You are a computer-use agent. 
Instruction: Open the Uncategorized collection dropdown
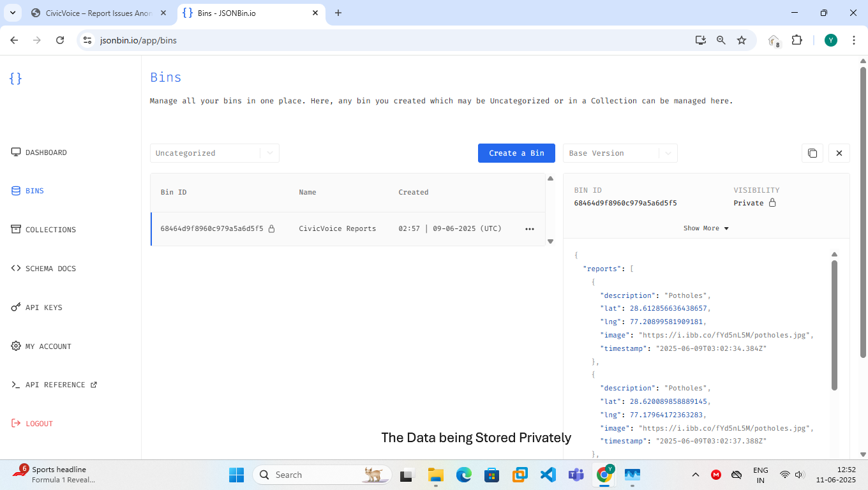click(x=215, y=153)
